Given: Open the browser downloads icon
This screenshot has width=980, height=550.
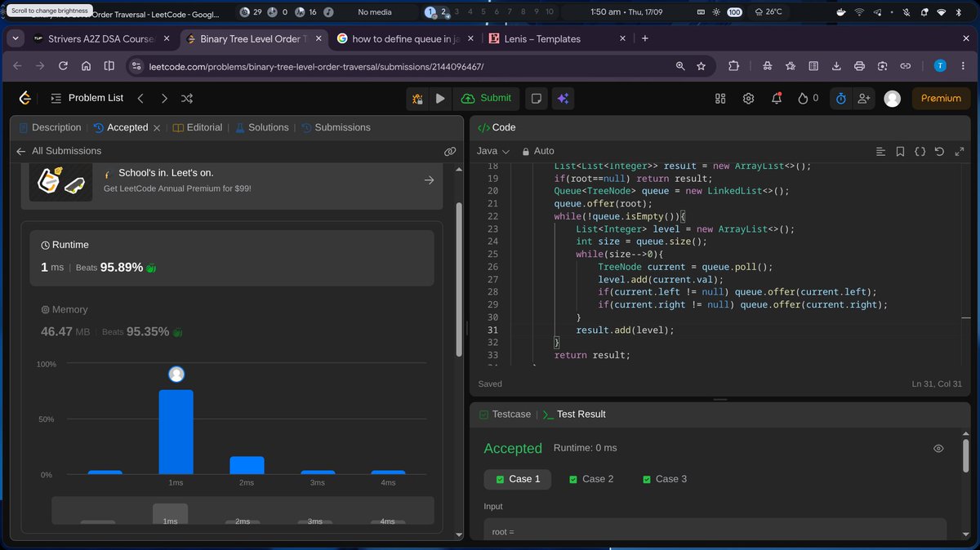Looking at the screenshot, I should pyautogui.click(x=836, y=67).
